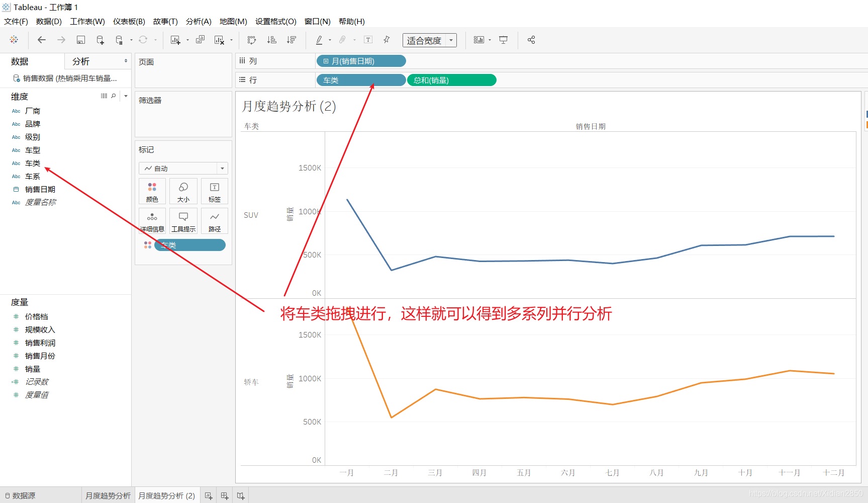Click the save workbook icon

81,40
